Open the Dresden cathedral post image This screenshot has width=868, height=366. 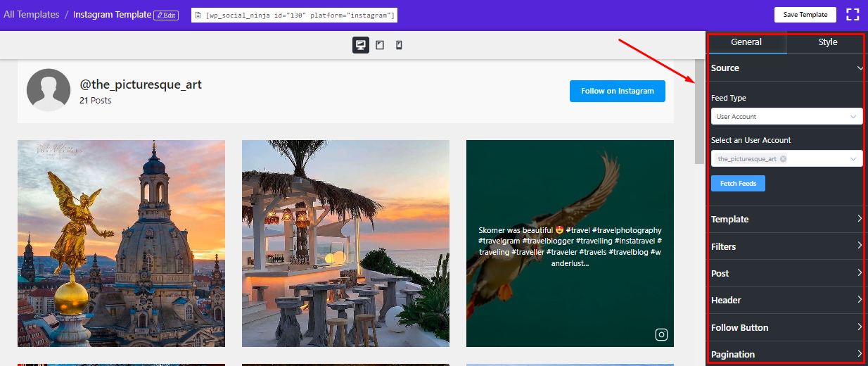point(121,244)
